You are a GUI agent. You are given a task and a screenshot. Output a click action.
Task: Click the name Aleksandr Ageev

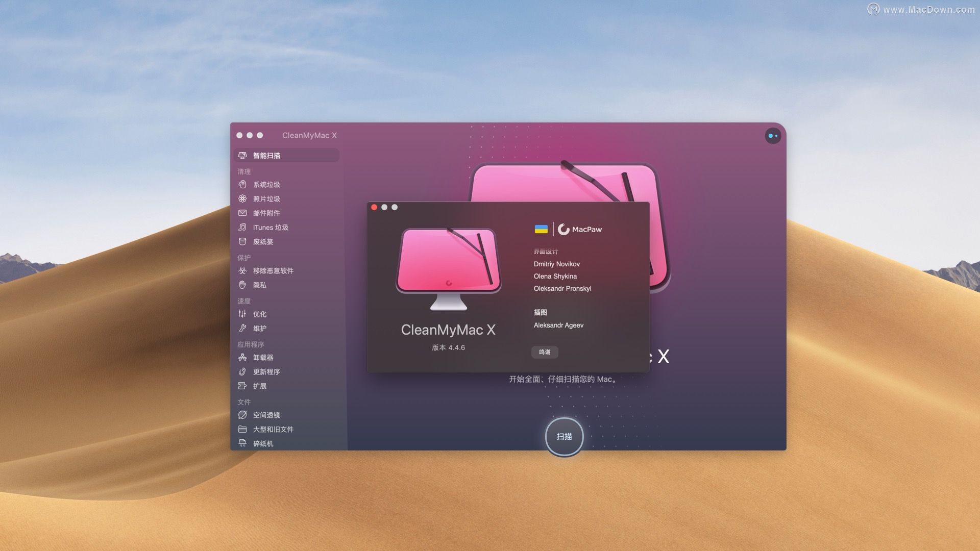click(x=558, y=325)
